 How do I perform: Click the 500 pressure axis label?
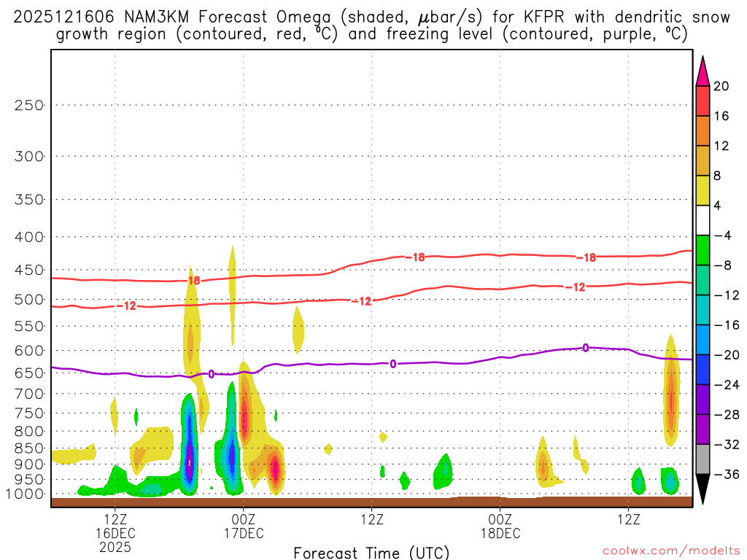click(29, 300)
